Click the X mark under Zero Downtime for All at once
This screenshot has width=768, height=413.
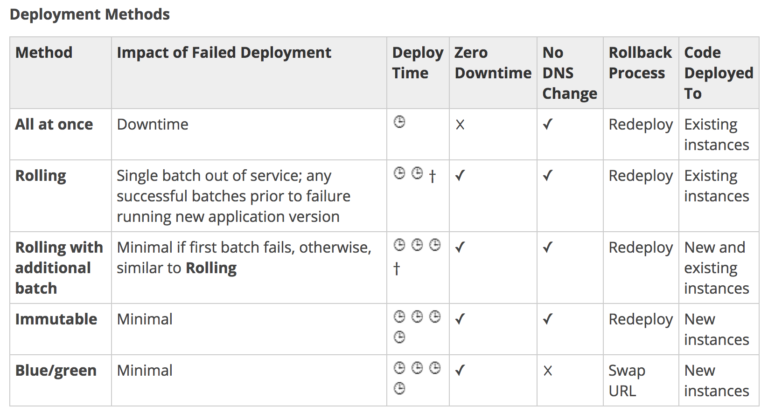[x=459, y=125]
